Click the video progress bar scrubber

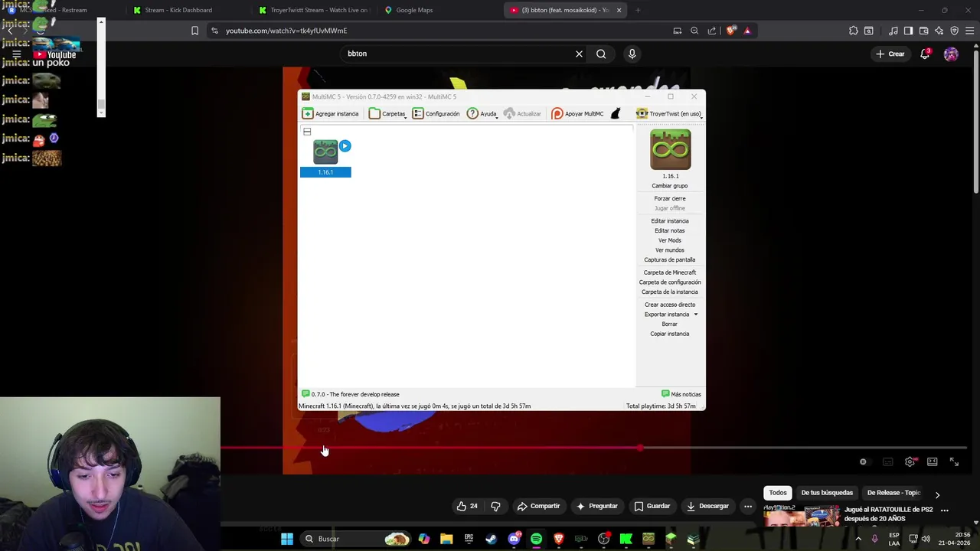tap(640, 448)
